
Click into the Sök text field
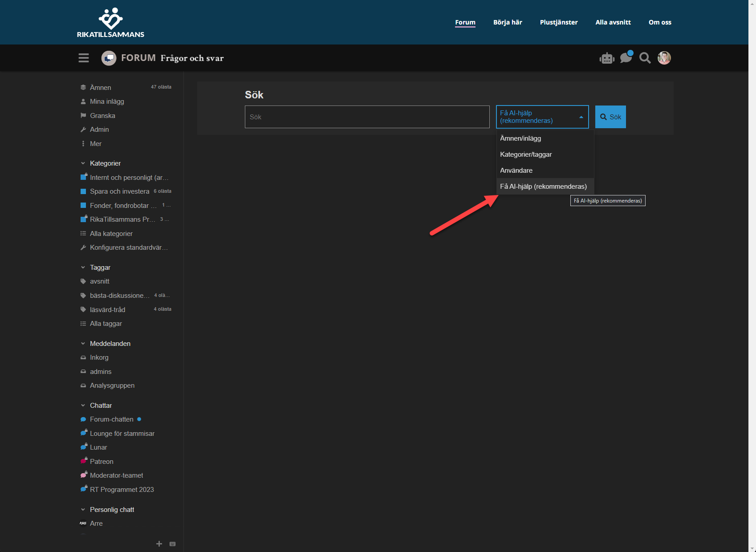(x=367, y=117)
